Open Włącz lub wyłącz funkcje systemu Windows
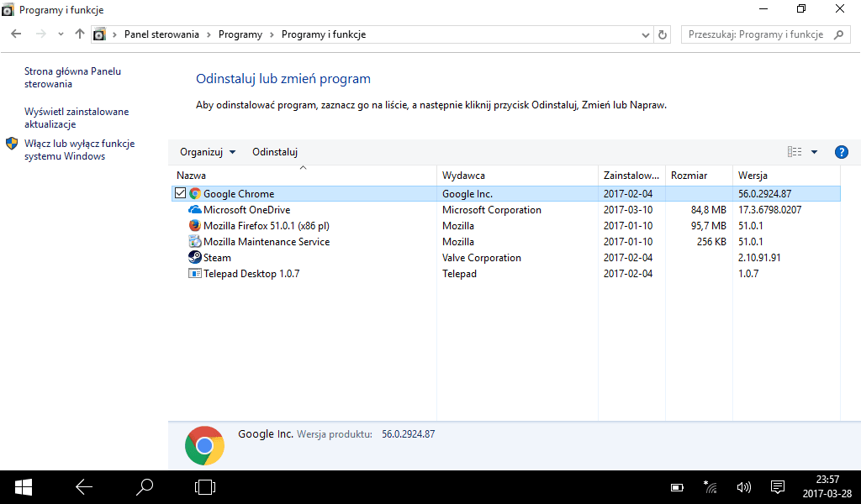 (80, 150)
